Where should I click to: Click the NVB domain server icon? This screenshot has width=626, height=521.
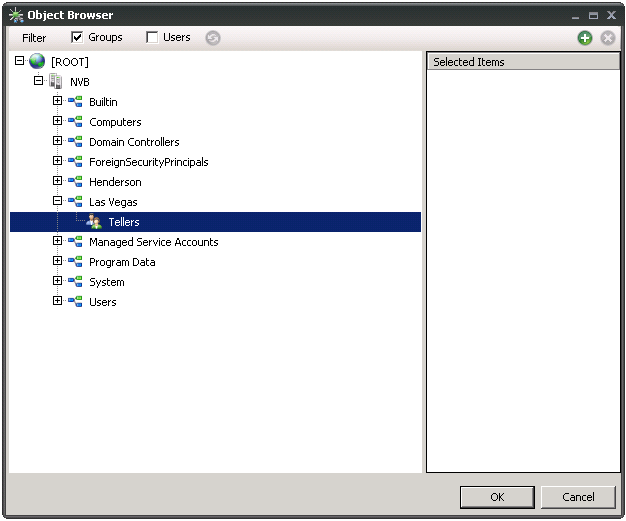pos(55,81)
